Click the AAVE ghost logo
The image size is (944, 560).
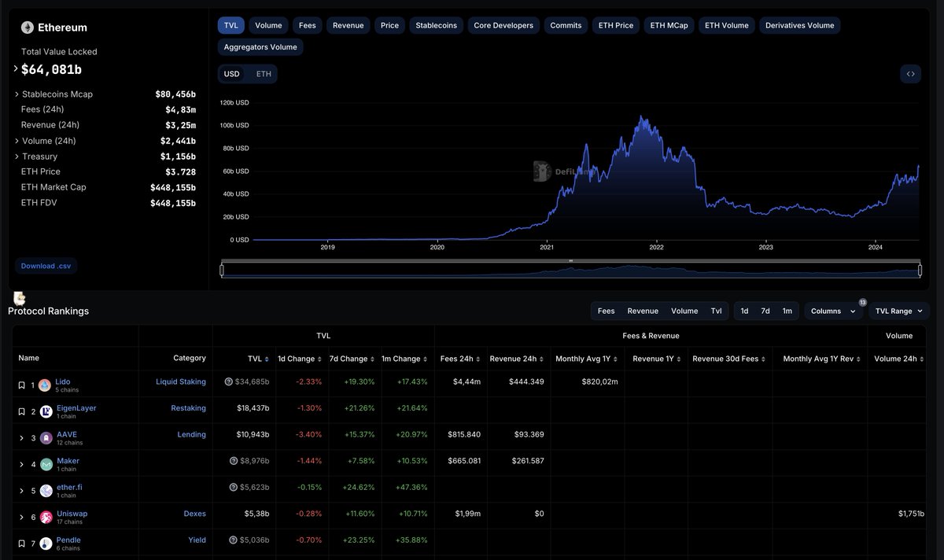(46, 438)
